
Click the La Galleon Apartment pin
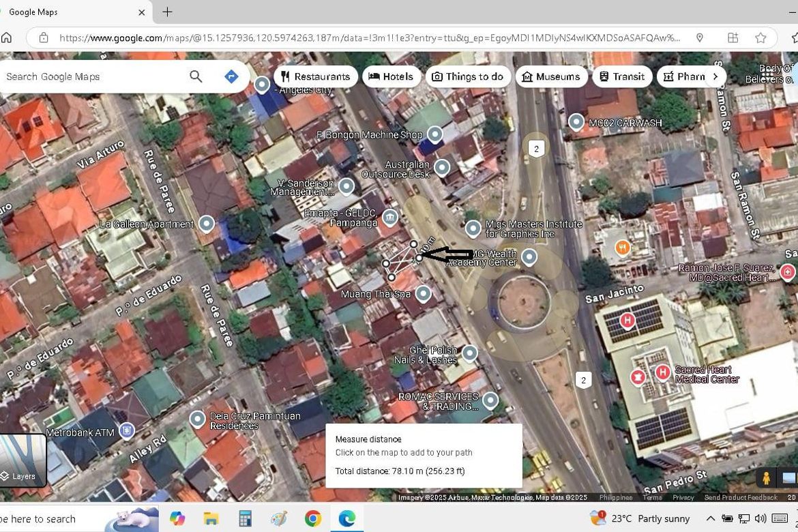[206, 224]
